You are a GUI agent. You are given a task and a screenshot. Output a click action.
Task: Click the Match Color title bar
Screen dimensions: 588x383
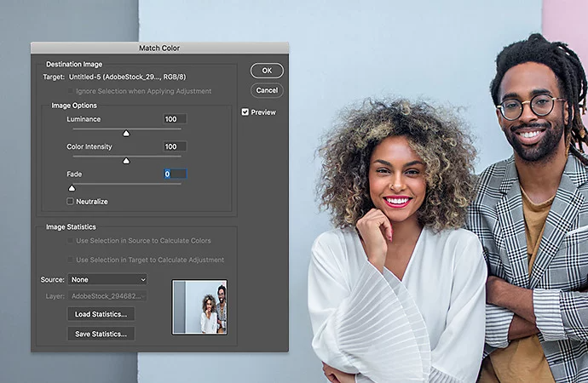click(159, 49)
